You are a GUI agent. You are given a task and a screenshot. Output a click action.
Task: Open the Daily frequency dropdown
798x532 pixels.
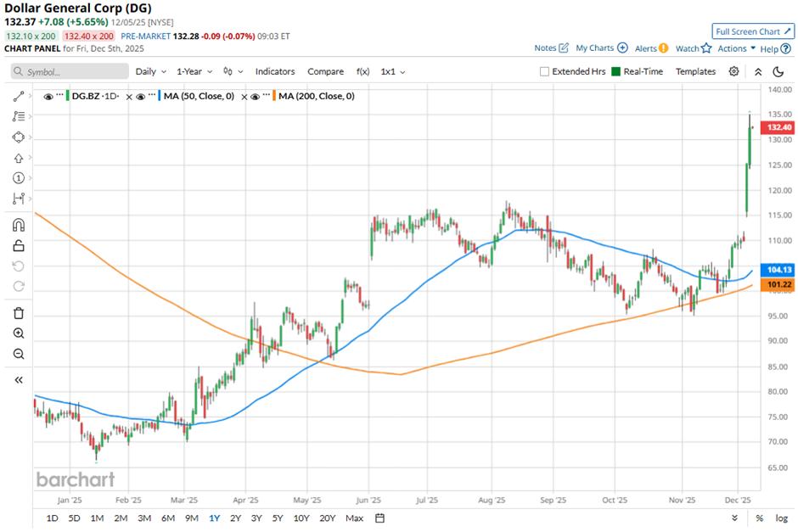coord(149,72)
